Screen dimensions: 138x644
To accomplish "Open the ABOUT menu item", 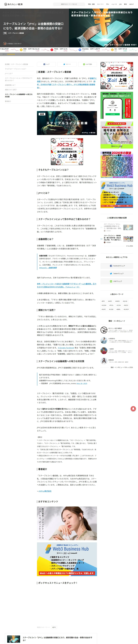I will pyautogui.click(x=131, y=4).
